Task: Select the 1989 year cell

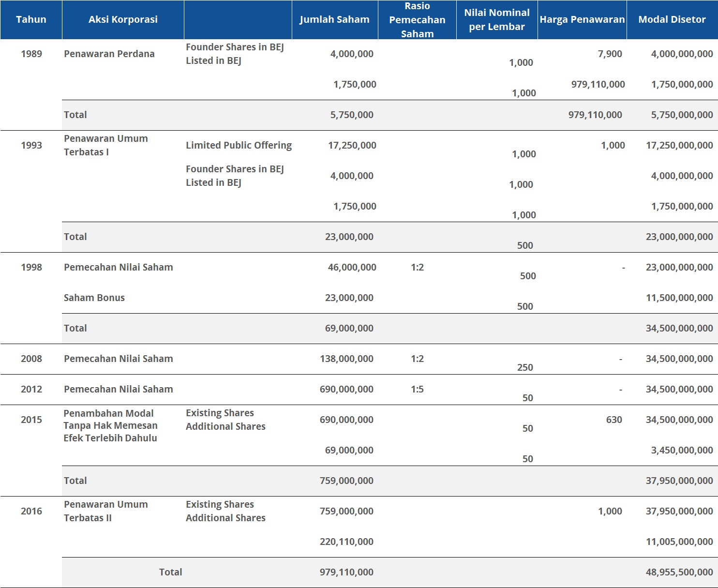Action: click(31, 54)
